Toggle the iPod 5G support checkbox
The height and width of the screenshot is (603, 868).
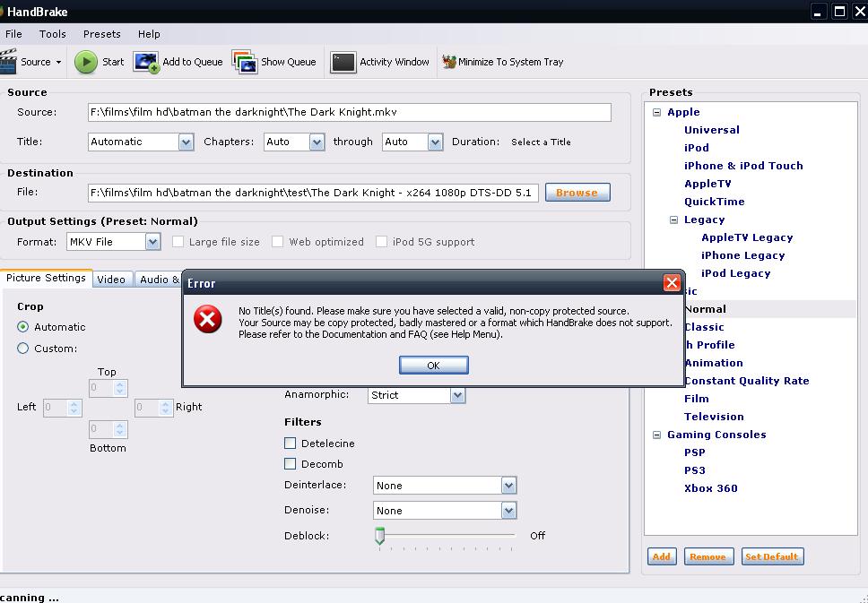pyautogui.click(x=381, y=242)
